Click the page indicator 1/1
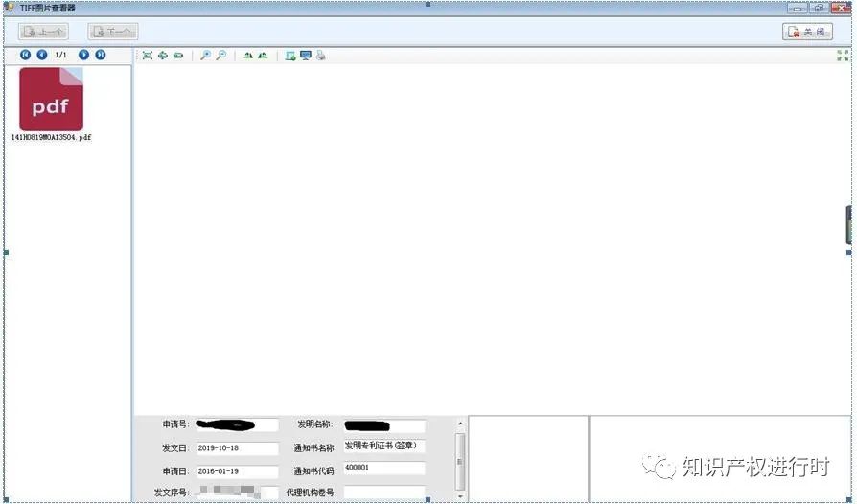The width and height of the screenshot is (857, 504). tap(60, 55)
